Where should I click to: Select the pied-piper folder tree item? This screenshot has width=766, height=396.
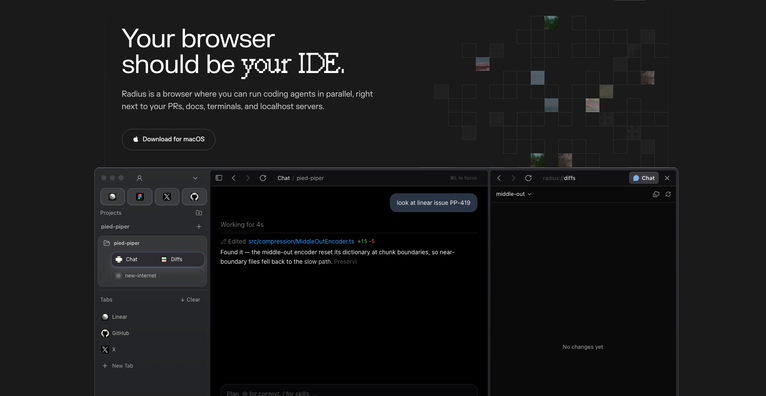[x=152, y=243]
